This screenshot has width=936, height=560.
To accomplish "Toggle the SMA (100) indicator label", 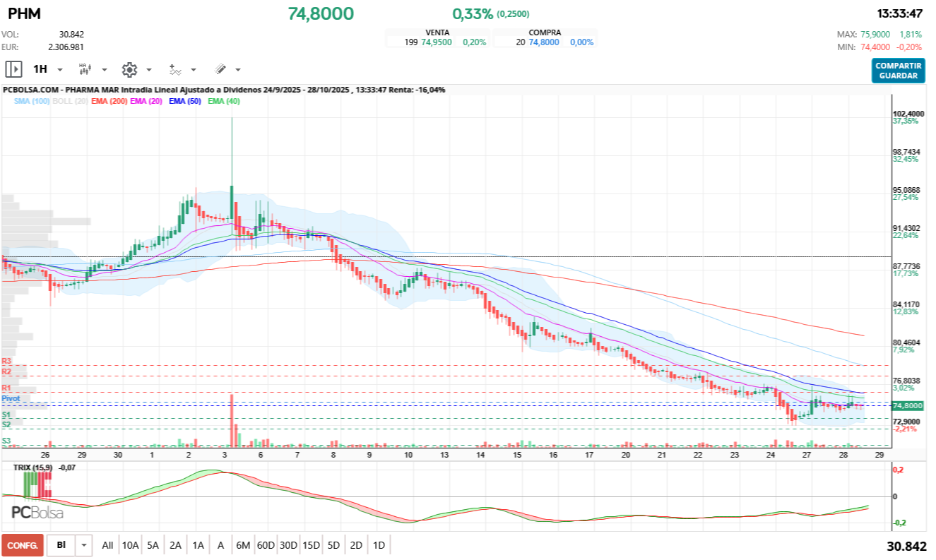I will tap(32, 102).
